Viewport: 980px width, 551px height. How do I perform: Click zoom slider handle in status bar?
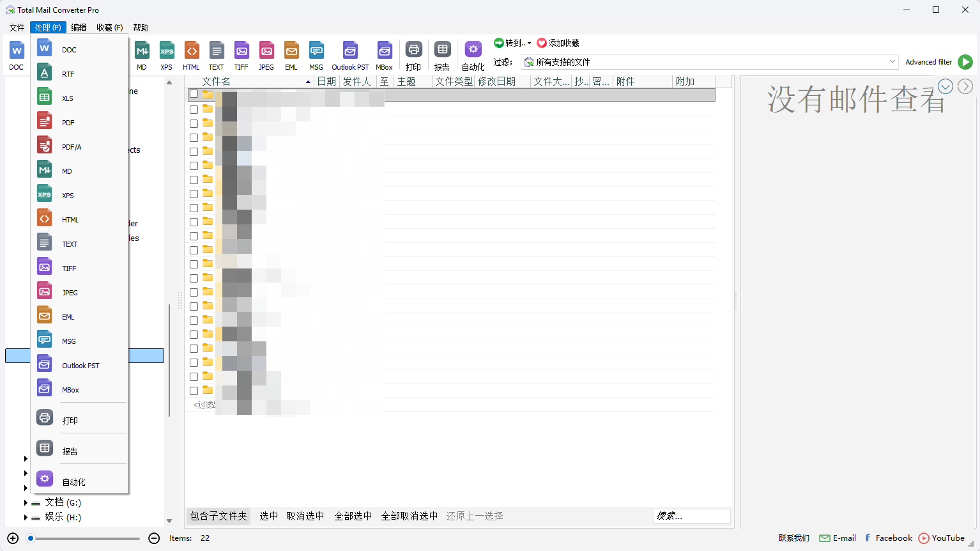pyautogui.click(x=30, y=538)
